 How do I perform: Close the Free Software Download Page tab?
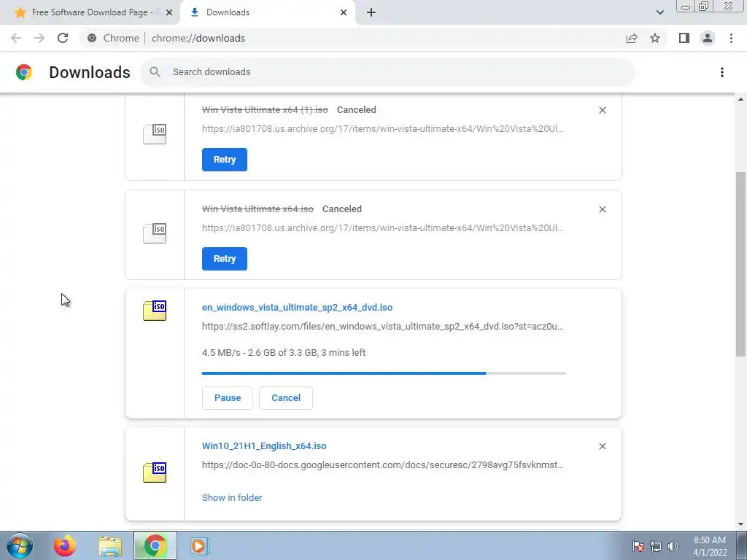click(169, 12)
